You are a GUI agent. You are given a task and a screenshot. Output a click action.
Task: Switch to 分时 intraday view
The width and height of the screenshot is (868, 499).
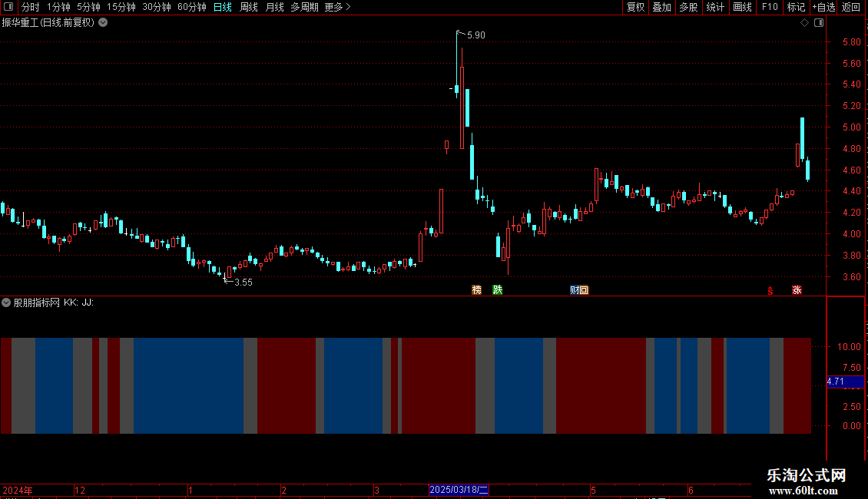(31, 7)
